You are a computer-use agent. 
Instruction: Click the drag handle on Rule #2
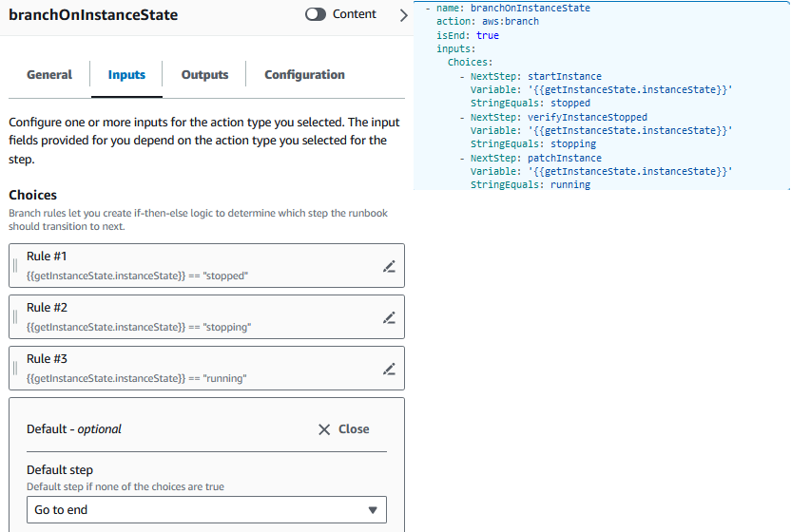tap(15, 317)
